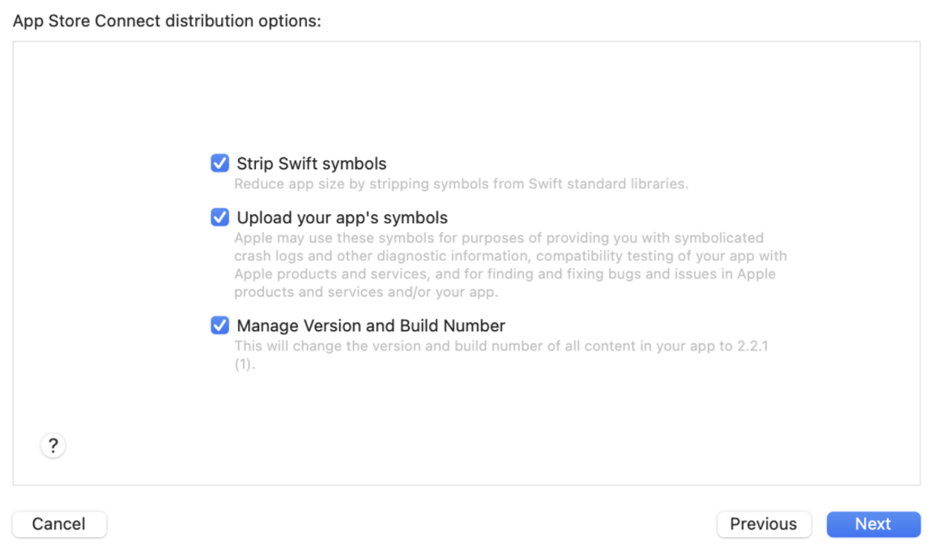This screenshot has height=560, width=941.
Task: Click the question mark help button
Action: (53, 445)
